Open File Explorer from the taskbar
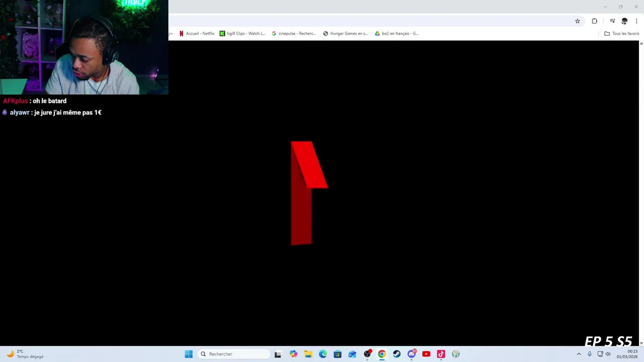The width and height of the screenshot is (644, 362). pos(308,354)
